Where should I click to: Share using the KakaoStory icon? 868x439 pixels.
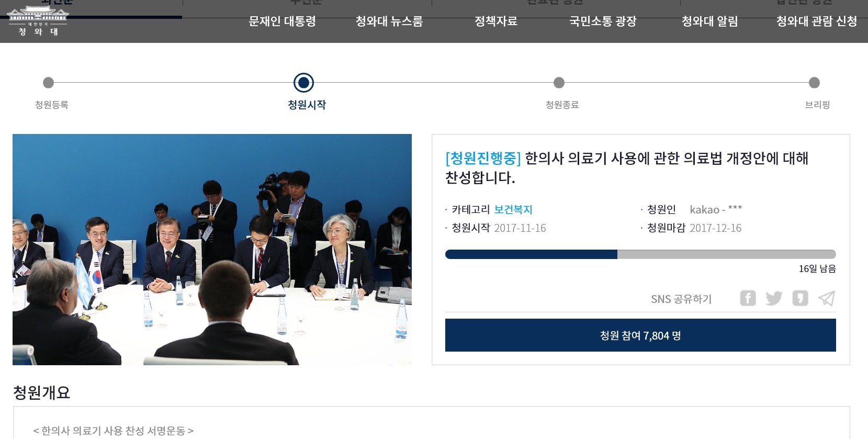(800, 298)
